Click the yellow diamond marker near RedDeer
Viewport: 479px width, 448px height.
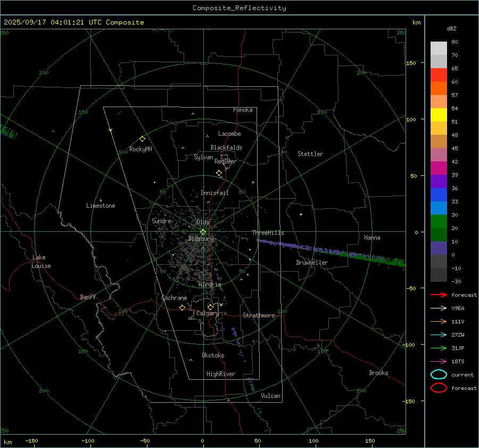click(219, 173)
